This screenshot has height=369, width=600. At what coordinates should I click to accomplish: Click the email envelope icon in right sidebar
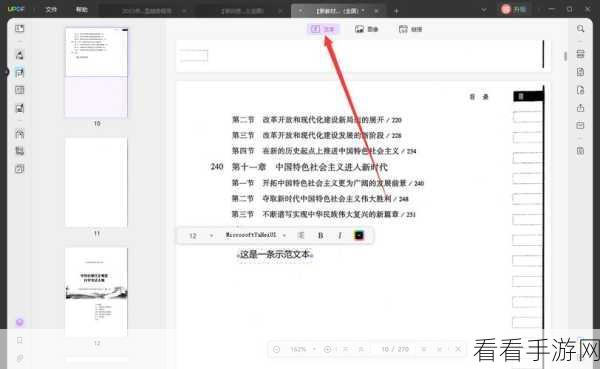point(580,126)
